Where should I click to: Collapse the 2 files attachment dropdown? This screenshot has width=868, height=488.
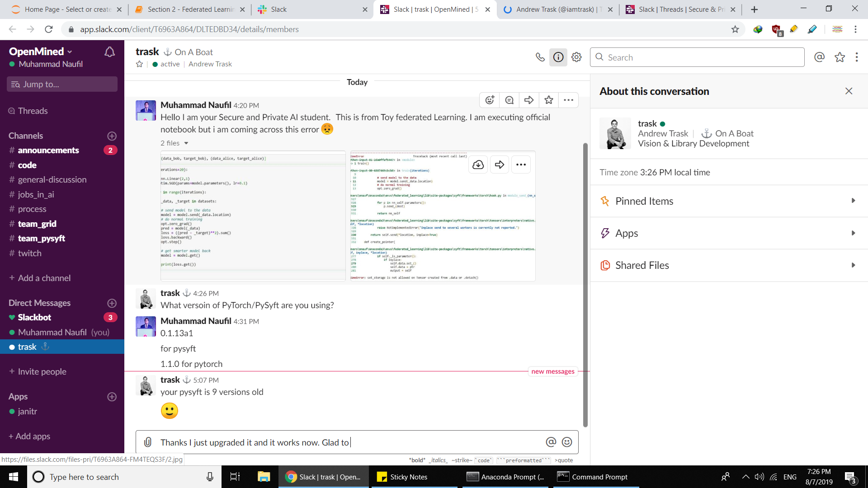(186, 143)
